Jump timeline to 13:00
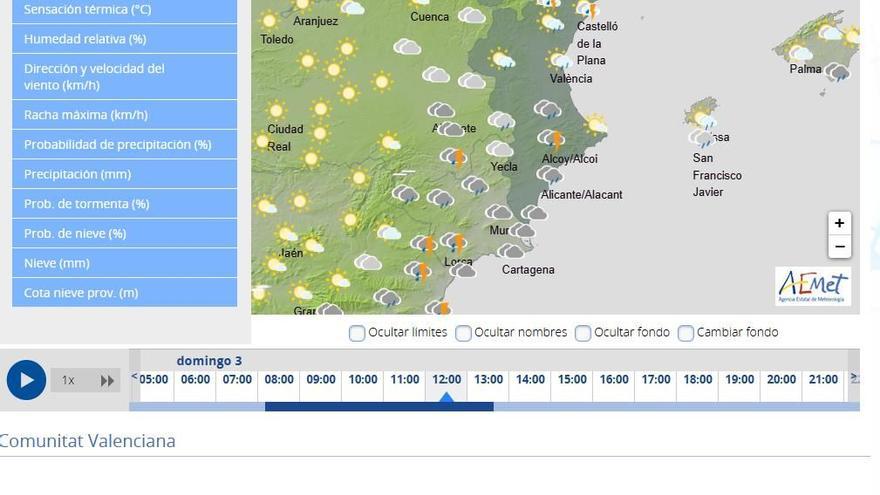The width and height of the screenshot is (880, 495). click(x=488, y=379)
